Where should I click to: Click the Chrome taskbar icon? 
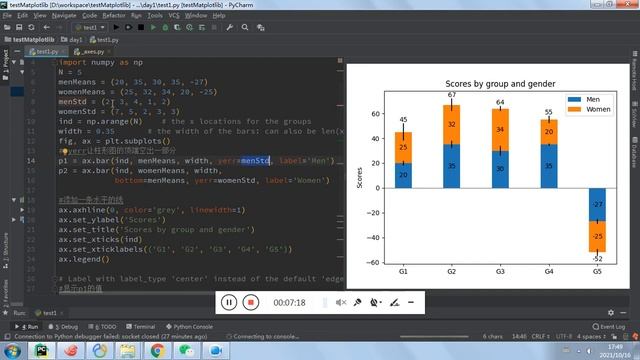point(157,351)
